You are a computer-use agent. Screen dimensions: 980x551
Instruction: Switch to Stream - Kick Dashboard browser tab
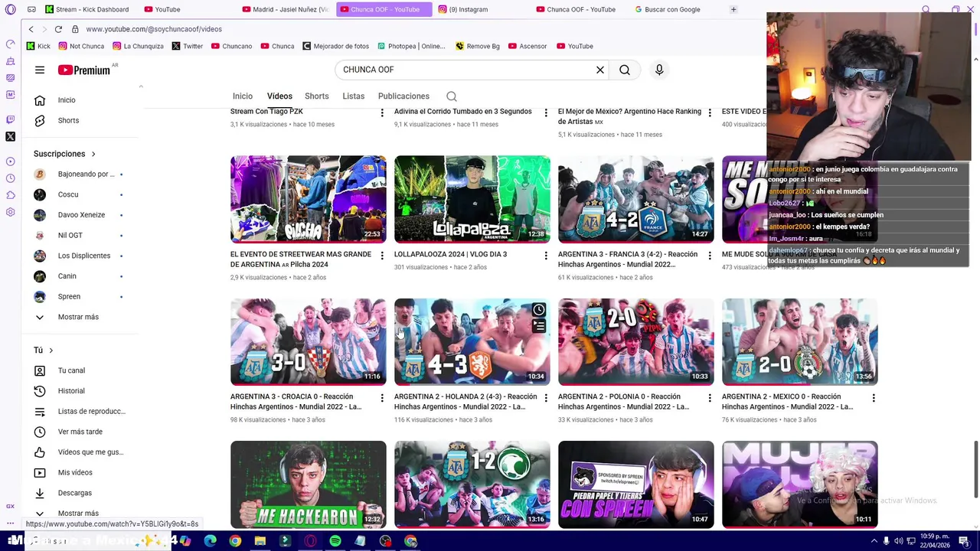click(x=87, y=9)
